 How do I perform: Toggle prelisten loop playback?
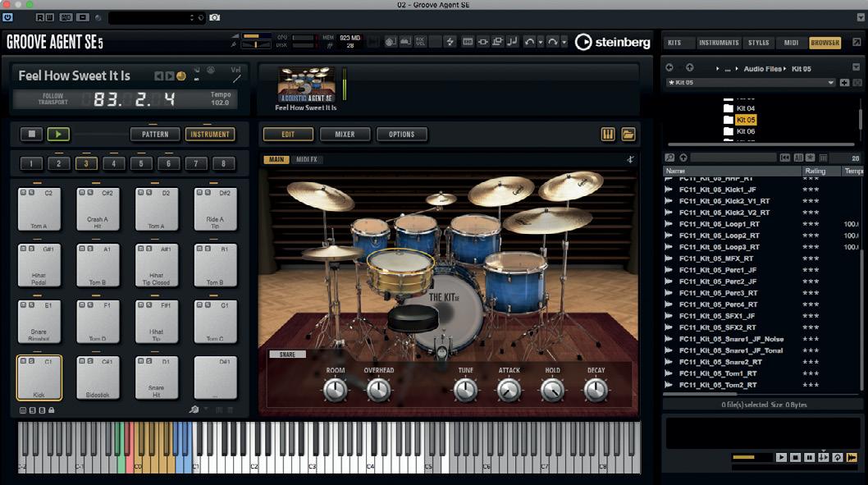coord(838,457)
